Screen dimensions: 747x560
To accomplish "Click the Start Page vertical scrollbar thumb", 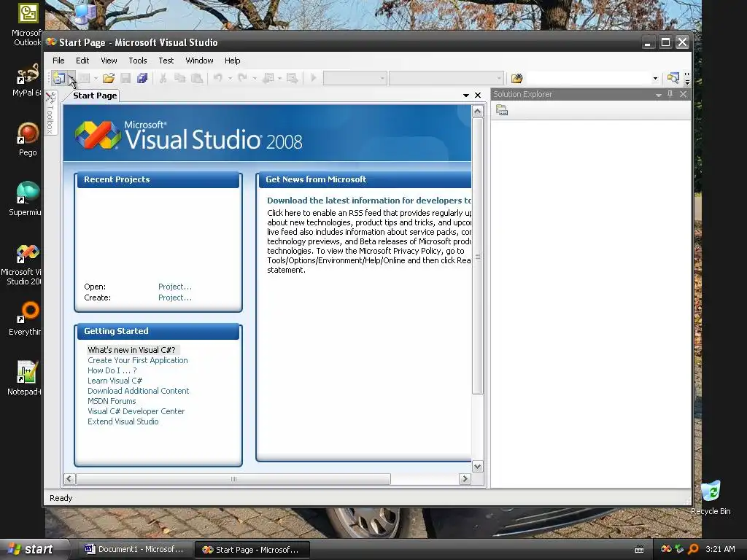I will point(477,256).
